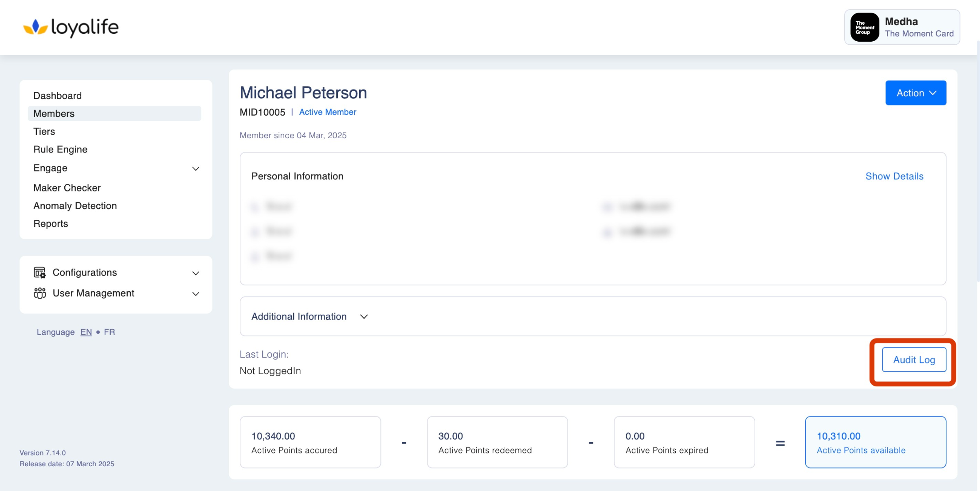Switch language to FR
This screenshot has height=491, width=980.
click(110, 332)
